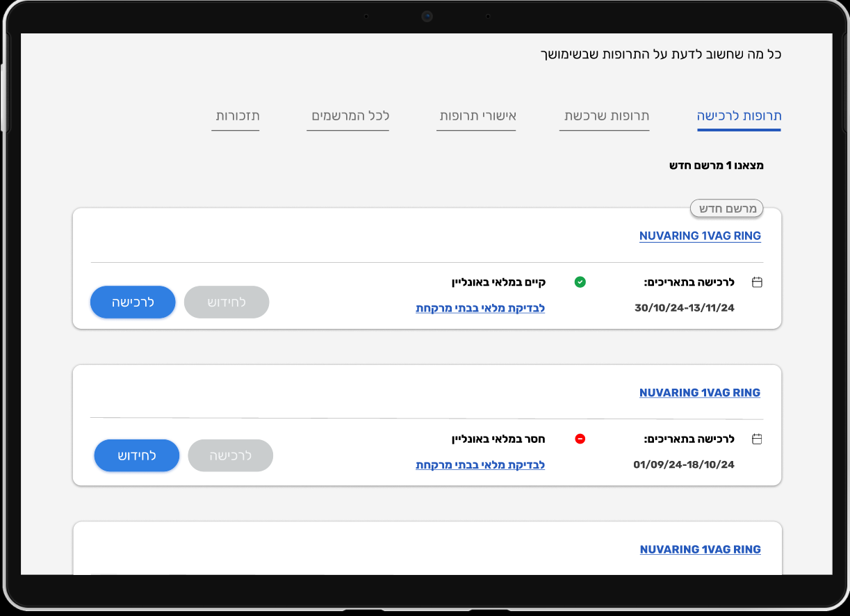Switch to the תרופות שרכשת tab
The width and height of the screenshot is (850, 616).
coord(604,117)
